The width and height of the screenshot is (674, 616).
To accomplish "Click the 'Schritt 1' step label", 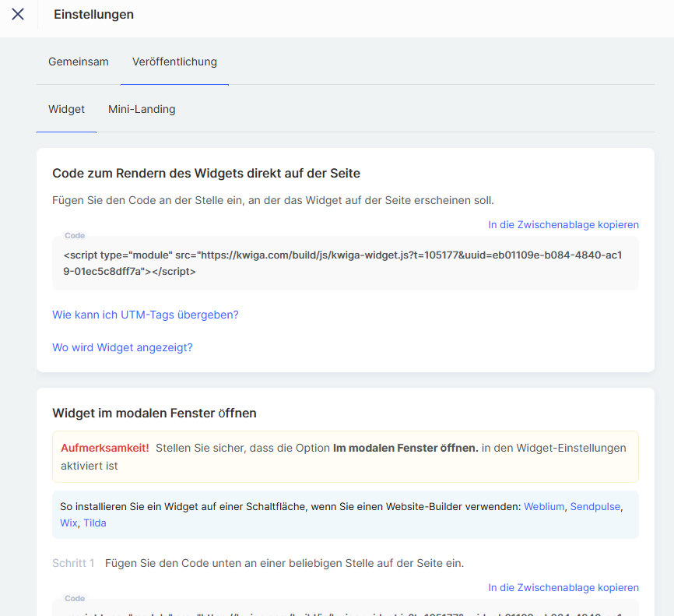I will tap(73, 562).
